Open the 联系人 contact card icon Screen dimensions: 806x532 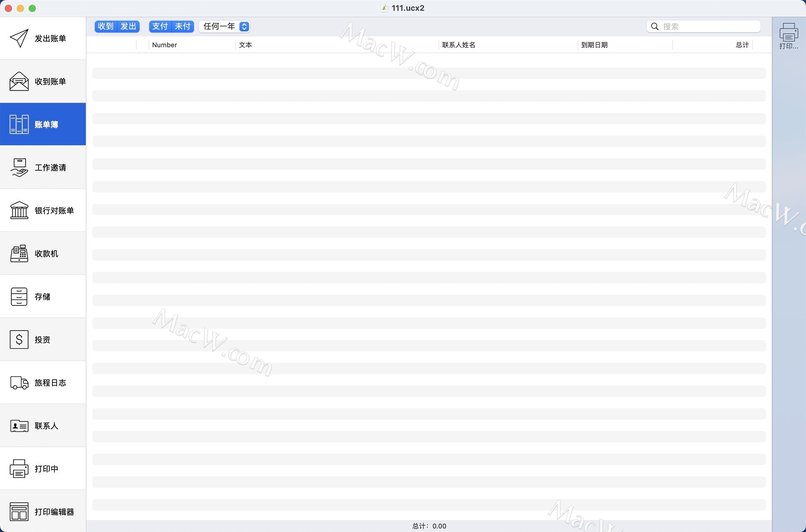click(x=19, y=426)
